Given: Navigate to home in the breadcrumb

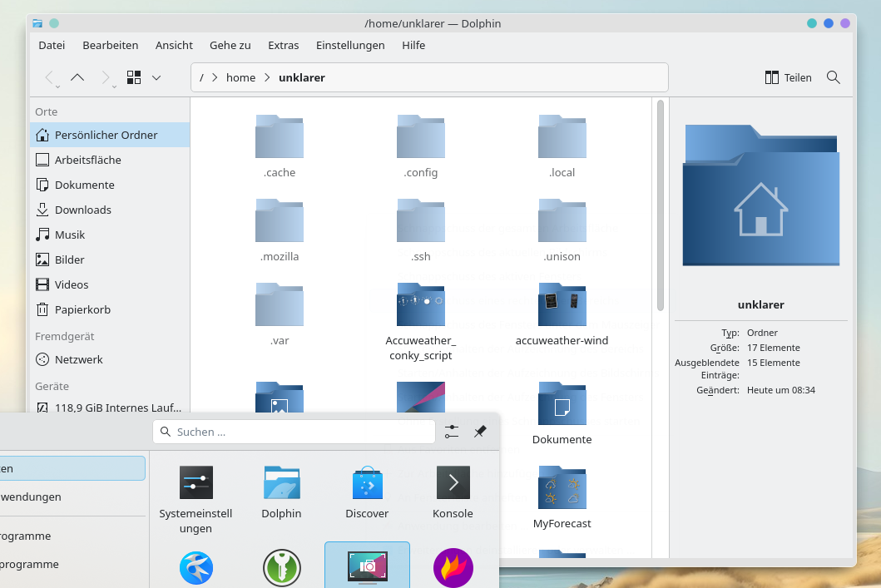Looking at the screenshot, I should 240,78.
